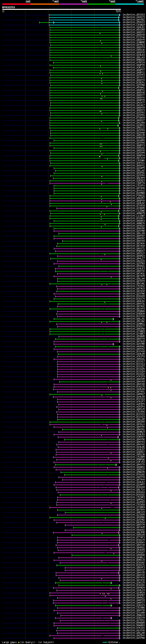146x644 pixels.
Task: Open hit UniRef100_C6SW19
Action: point(134,25)
